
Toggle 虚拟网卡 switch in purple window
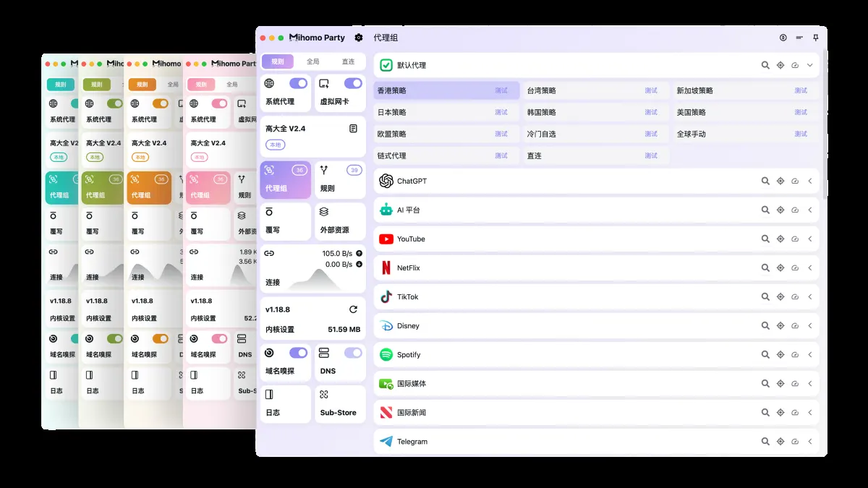point(353,83)
